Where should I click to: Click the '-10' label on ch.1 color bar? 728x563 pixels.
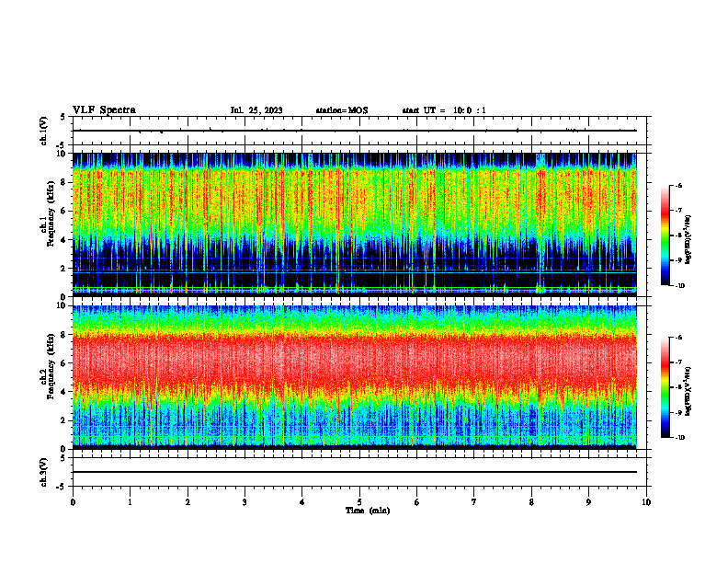(679, 286)
